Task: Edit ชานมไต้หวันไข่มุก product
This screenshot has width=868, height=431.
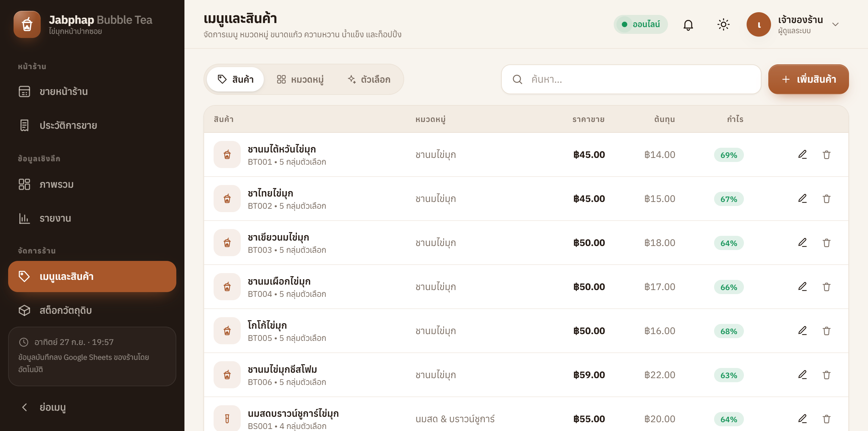Action: point(802,155)
